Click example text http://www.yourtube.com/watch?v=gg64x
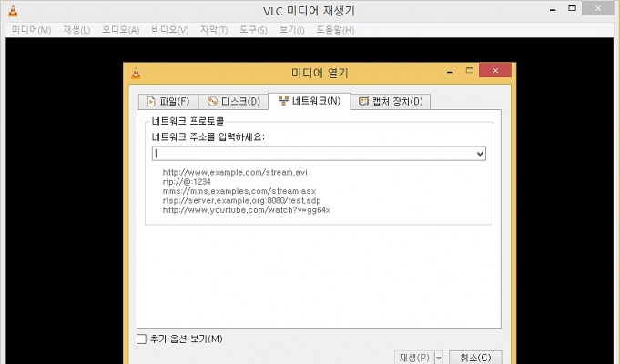The width and height of the screenshot is (620, 364). (x=247, y=210)
